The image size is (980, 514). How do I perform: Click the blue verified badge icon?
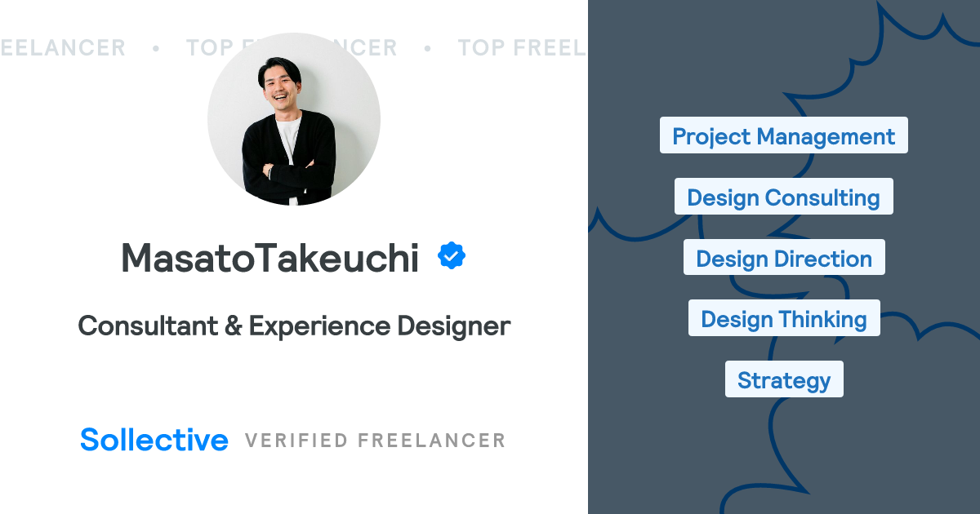pos(452,257)
